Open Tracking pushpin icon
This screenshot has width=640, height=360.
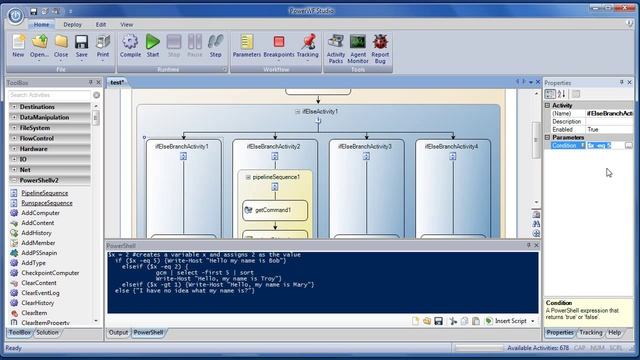[x=308, y=46]
